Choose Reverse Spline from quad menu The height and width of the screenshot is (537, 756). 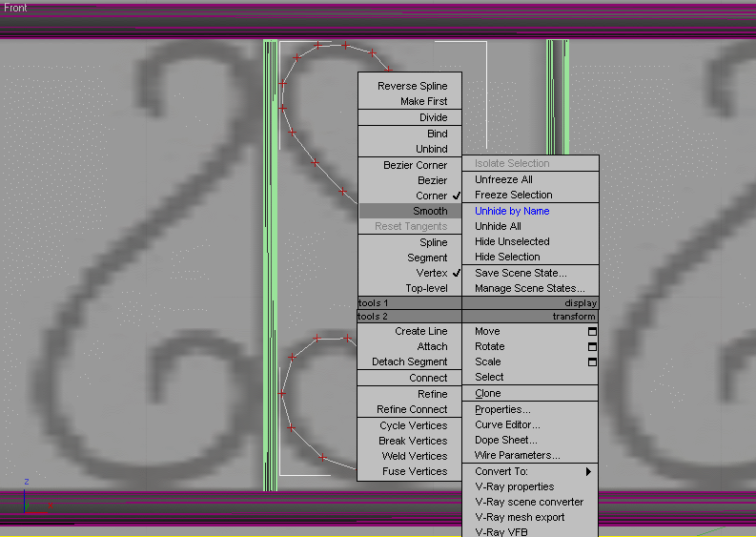[412, 86]
